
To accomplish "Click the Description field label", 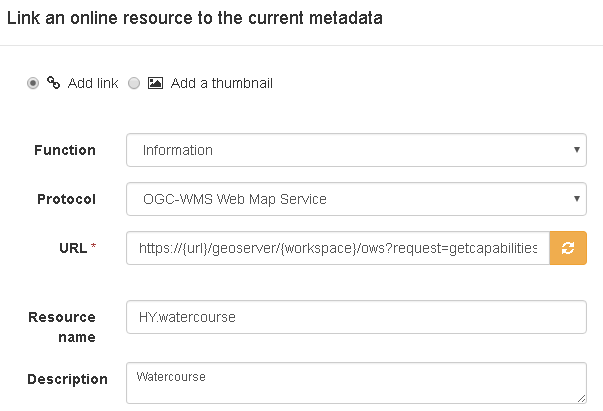I will coord(67,379).
